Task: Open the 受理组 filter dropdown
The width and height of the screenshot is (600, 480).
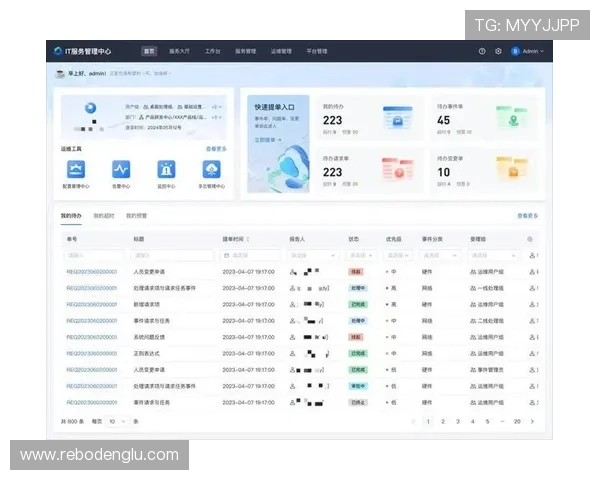Action: point(494,255)
